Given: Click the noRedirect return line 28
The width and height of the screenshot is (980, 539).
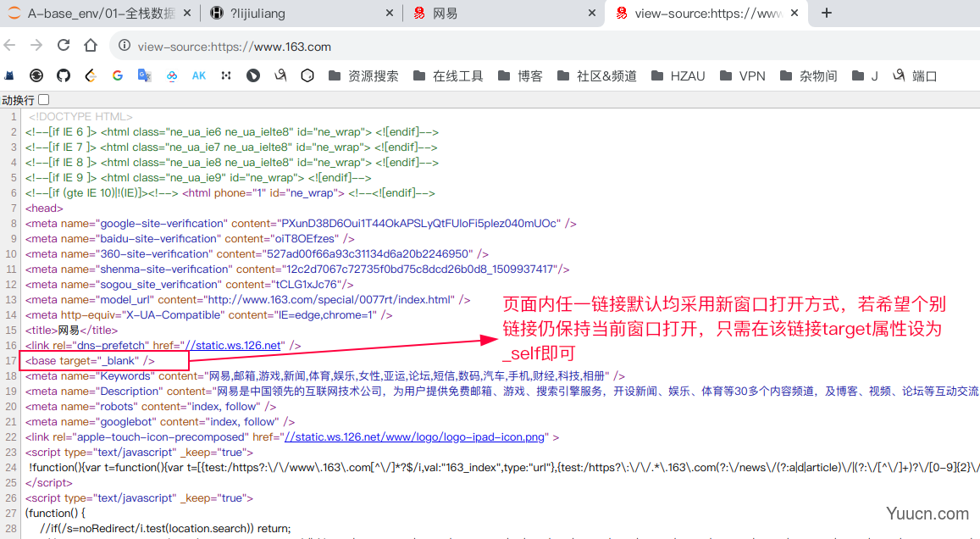Looking at the screenshot, I should pyautogui.click(x=165, y=528).
